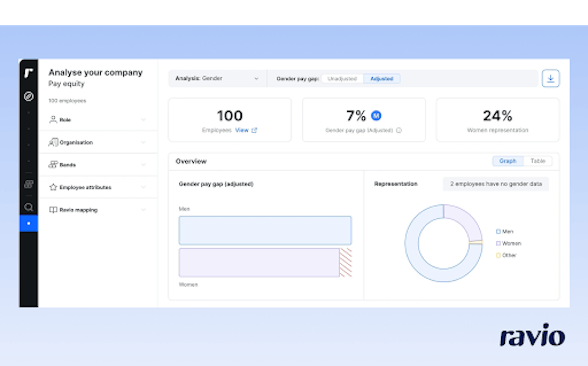Click the download report icon button
Viewport: 588px width, 366px height.
click(550, 78)
